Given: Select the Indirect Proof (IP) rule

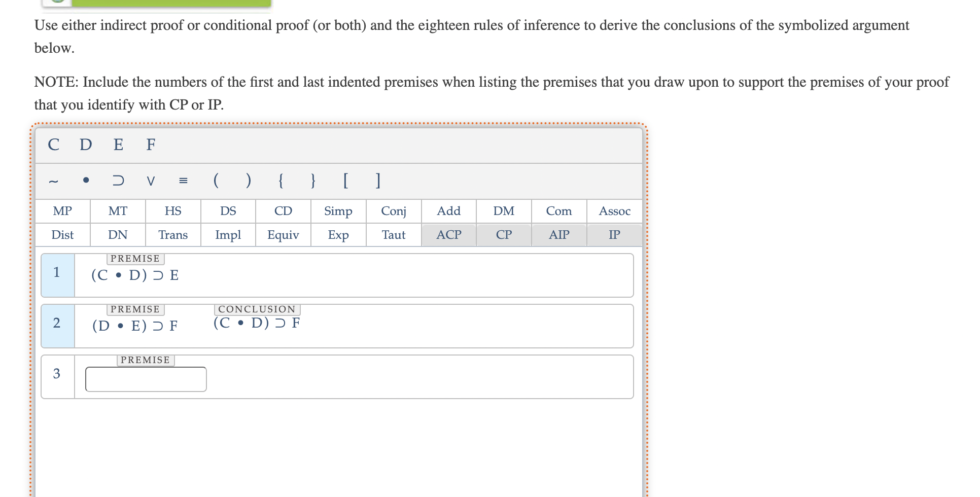Looking at the screenshot, I should point(614,235).
